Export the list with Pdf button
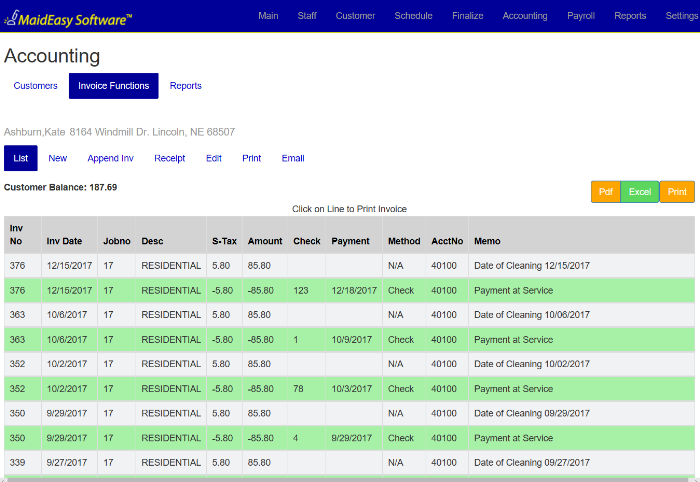The width and height of the screenshot is (700, 482). click(606, 192)
